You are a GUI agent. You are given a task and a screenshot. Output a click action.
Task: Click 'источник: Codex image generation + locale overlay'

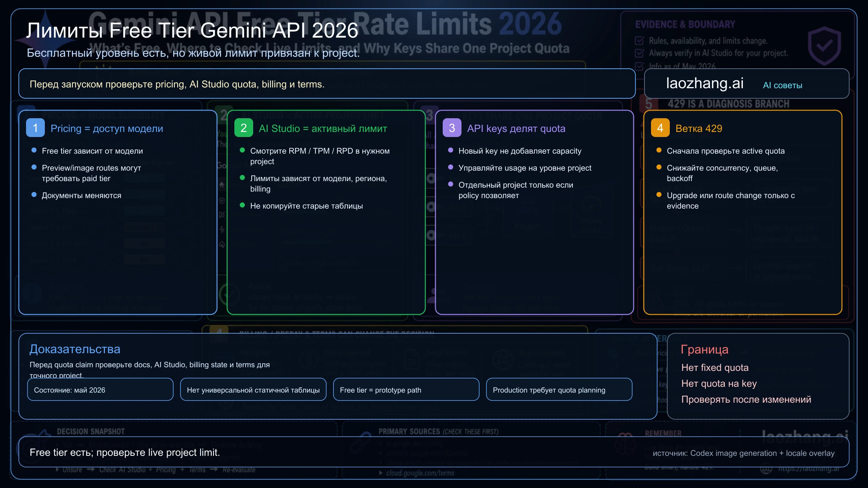pyautogui.click(x=744, y=453)
